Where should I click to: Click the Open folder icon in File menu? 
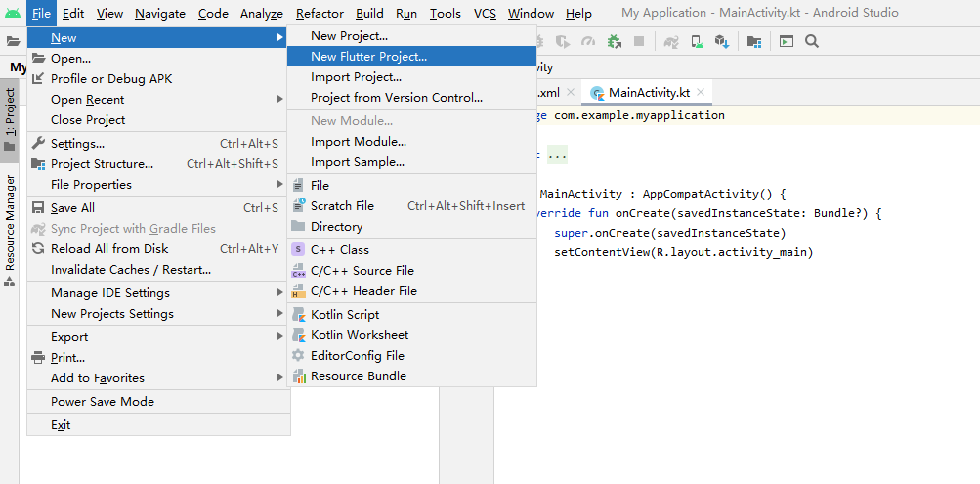(x=39, y=58)
